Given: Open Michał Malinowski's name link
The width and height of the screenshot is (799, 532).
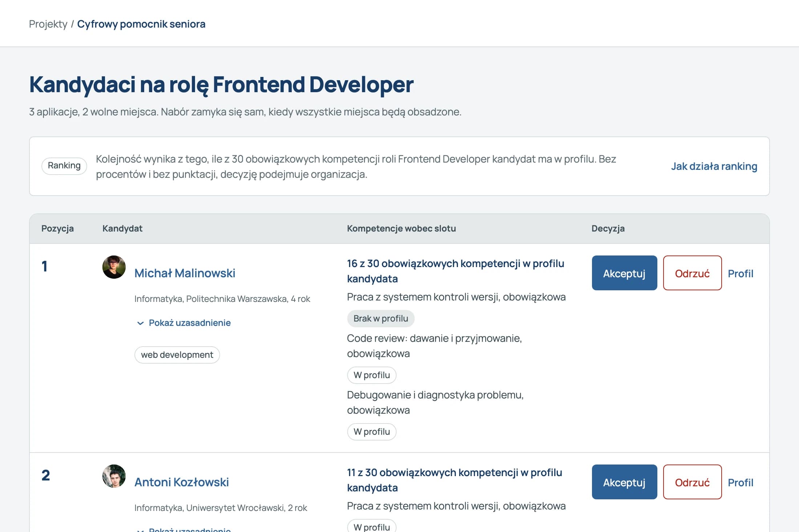Looking at the screenshot, I should pos(185,273).
